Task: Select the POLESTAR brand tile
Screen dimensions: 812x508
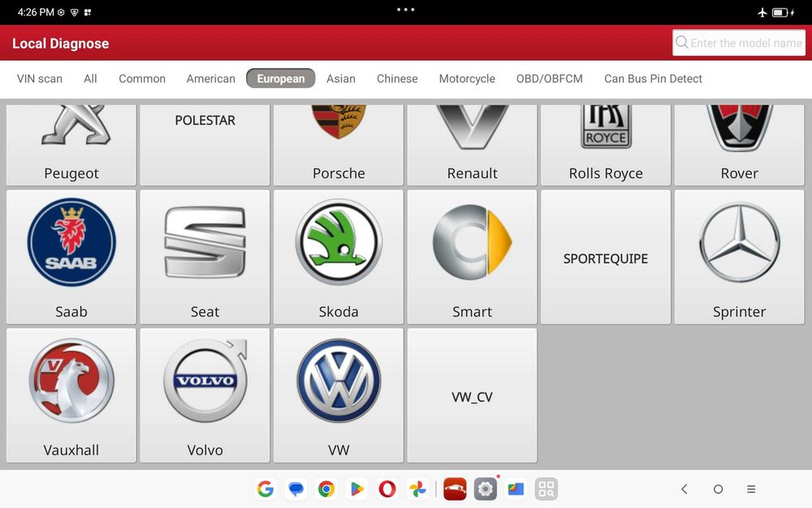Action: [x=205, y=145]
